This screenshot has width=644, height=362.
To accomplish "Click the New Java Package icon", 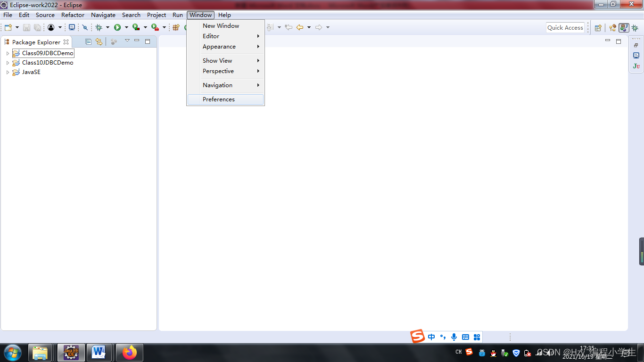I will click(x=176, y=27).
